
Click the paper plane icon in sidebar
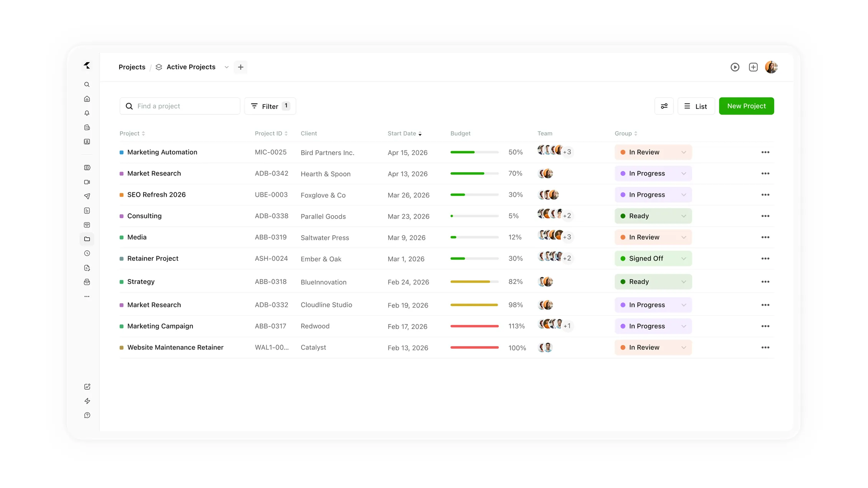[x=87, y=196]
